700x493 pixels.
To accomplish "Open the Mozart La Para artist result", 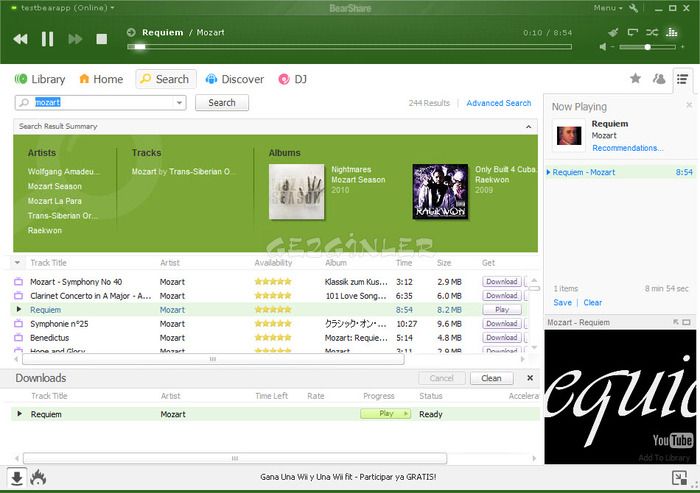I will tap(54, 201).
